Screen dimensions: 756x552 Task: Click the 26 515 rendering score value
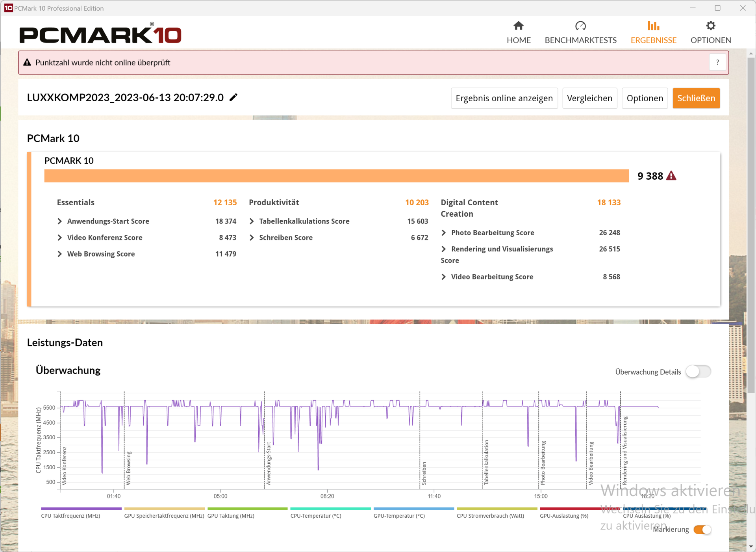point(610,249)
